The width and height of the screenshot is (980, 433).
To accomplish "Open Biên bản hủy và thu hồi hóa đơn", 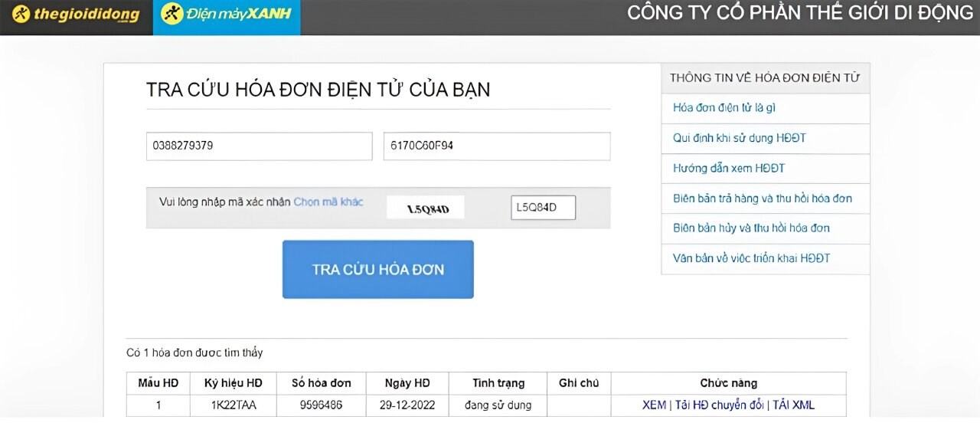I will tap(751, 228).
